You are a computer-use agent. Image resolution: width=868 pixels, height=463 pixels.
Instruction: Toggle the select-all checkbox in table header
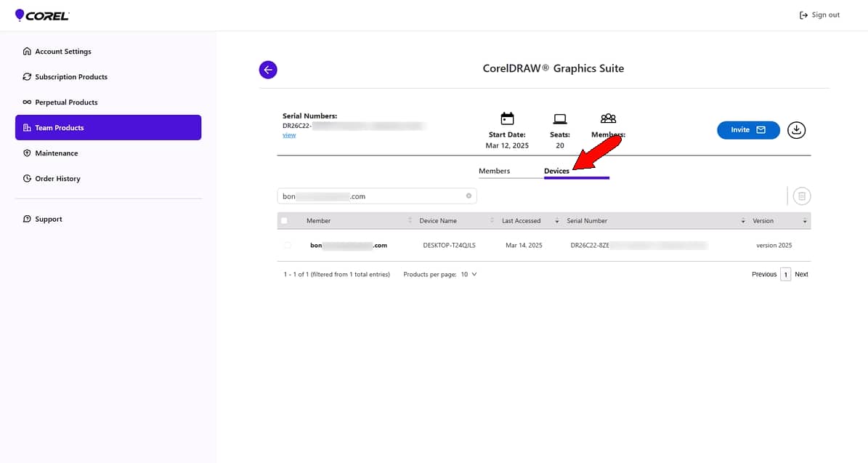[x=284, y=221]
